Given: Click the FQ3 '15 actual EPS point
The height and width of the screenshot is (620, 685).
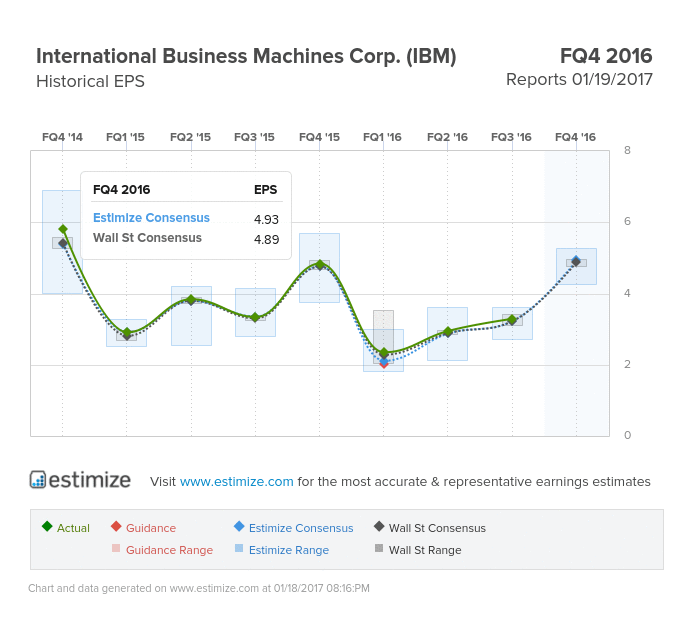Looking at the screenshot, I should tap(256, 317).
